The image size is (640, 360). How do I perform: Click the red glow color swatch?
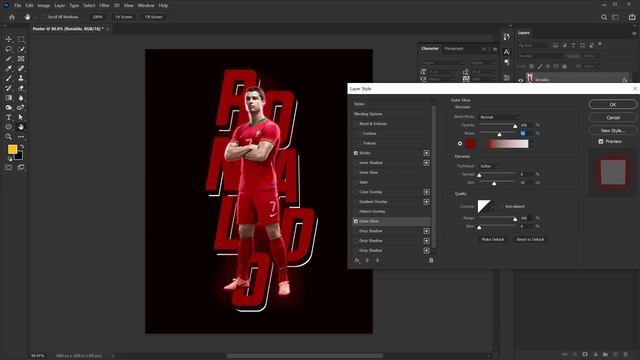[x=470, y=144]
